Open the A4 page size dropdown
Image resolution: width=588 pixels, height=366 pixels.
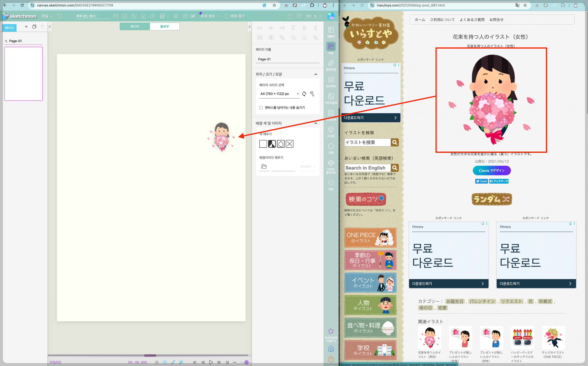tap(279, 94)
